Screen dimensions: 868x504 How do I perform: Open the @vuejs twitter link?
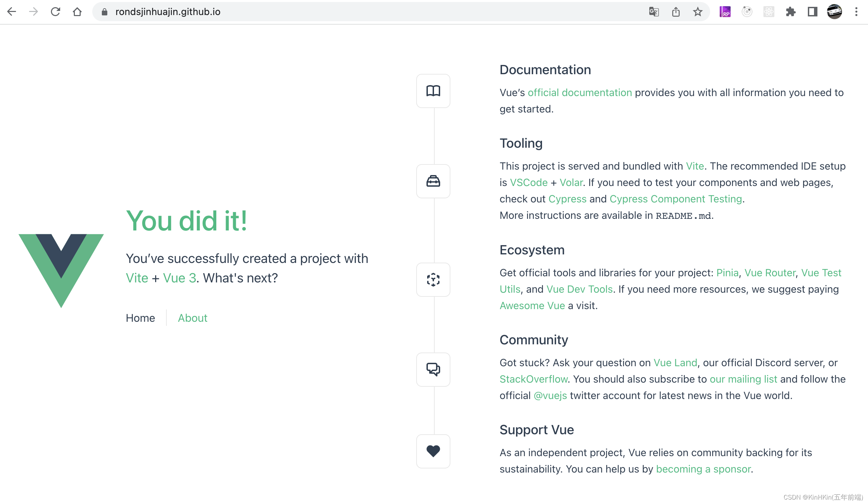click(x=551, y=396)
